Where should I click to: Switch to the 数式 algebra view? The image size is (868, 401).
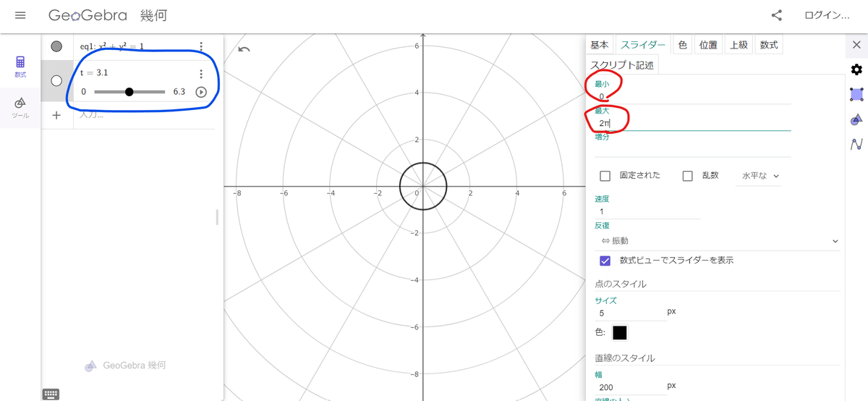tap(20, 67)
